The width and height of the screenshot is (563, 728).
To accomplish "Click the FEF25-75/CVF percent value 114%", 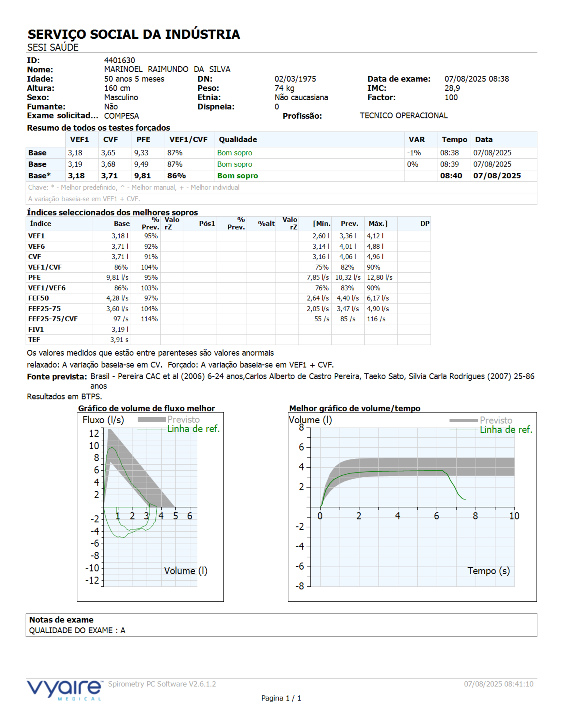I will (149, 319).
